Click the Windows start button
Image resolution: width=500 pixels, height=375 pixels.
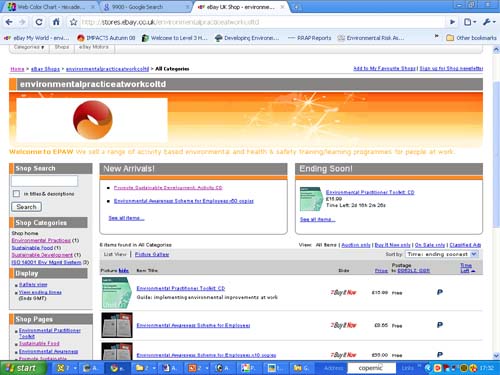pos(23,368)
